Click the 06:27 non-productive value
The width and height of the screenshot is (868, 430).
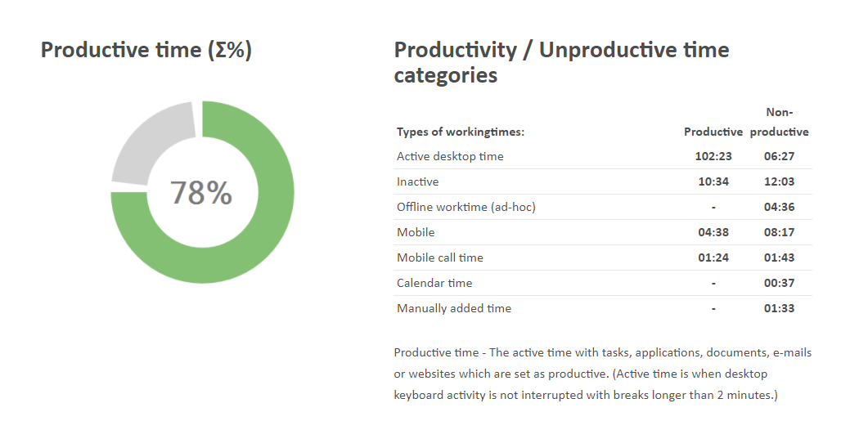(x=780, y=156)
